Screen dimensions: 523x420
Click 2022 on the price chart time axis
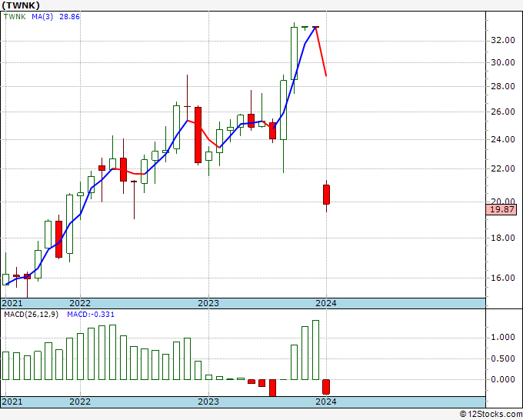tap(80, 303)
